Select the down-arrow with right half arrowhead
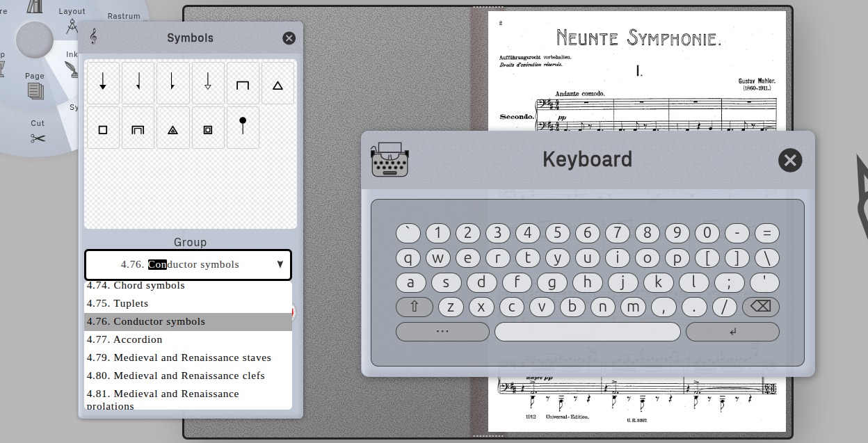The width and height of the screenshot is (868, 443). coord(172,83)
